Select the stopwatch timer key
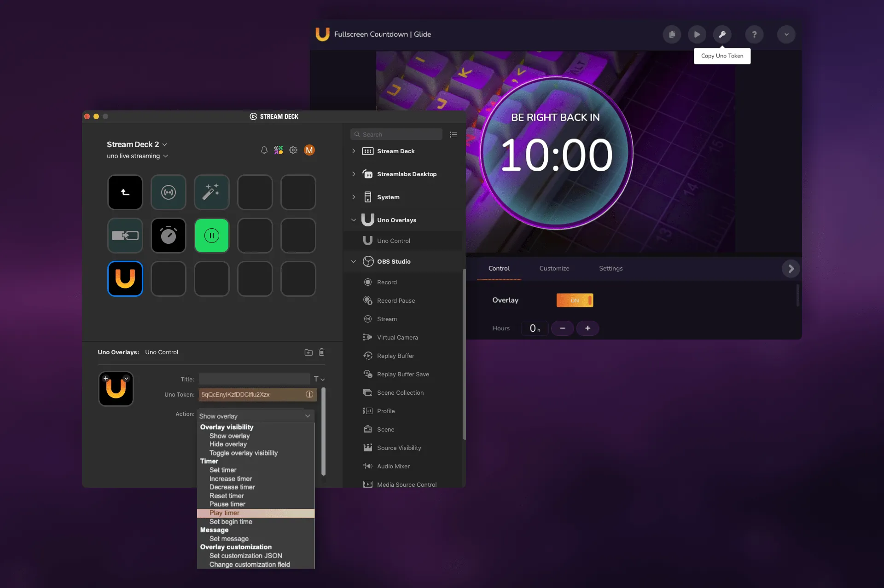 [x=169, y=236]
